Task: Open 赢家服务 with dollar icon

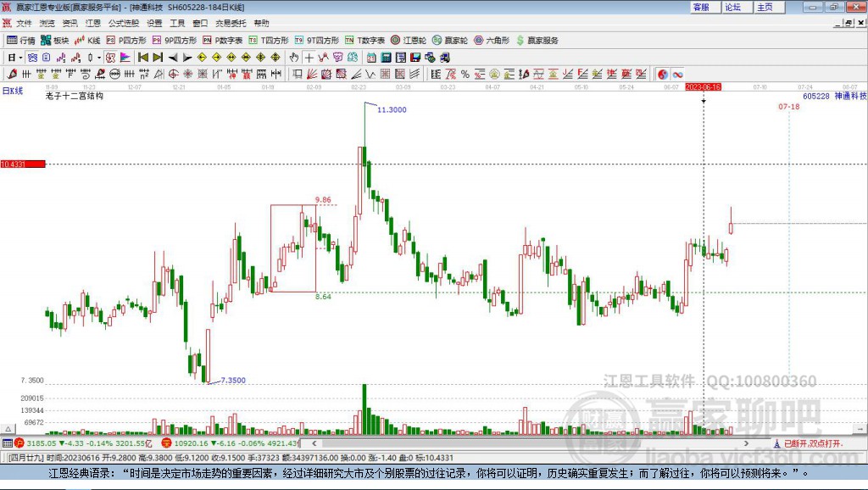Action: (x=537, y=41)
